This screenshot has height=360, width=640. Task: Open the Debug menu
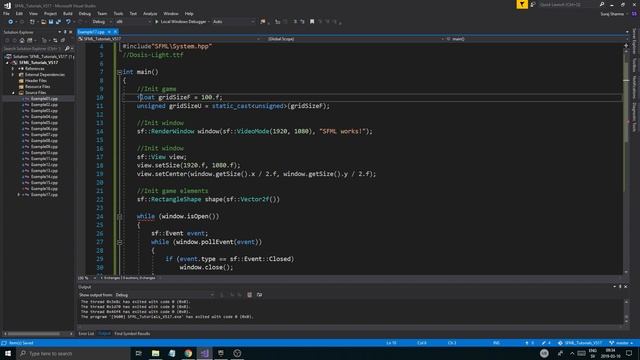click(84, 13)
